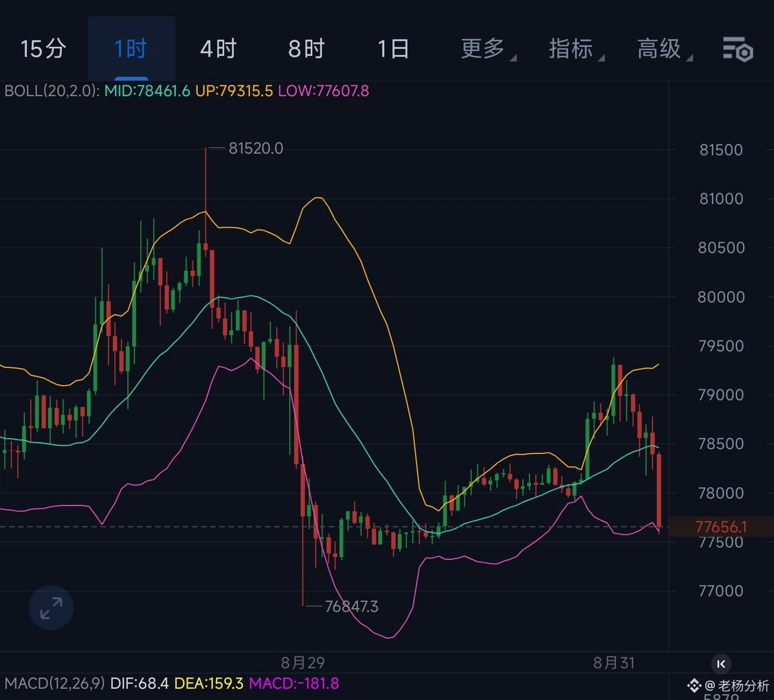Click the 80000 price axis label

click(x=721, y=297)
